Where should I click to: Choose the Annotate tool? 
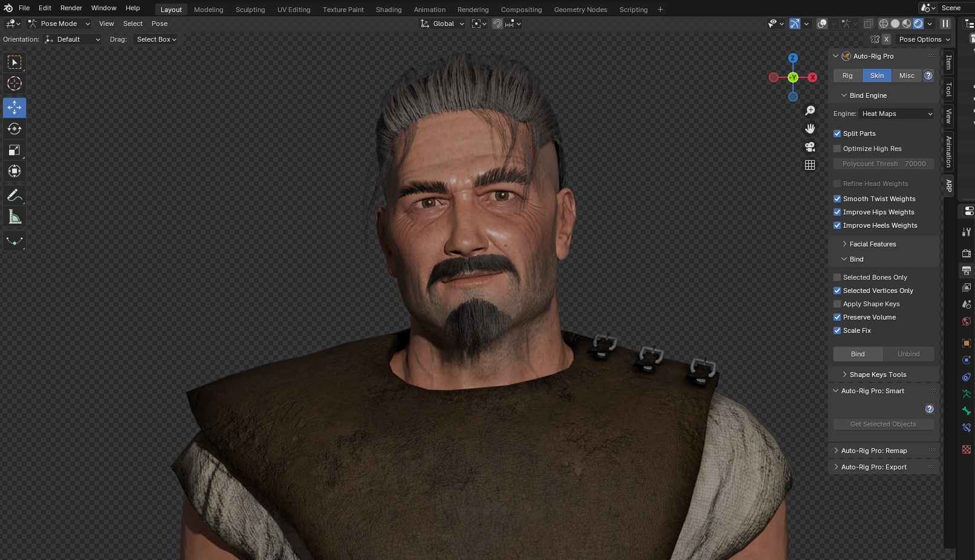pyautogui.click(x=15, y=196)
